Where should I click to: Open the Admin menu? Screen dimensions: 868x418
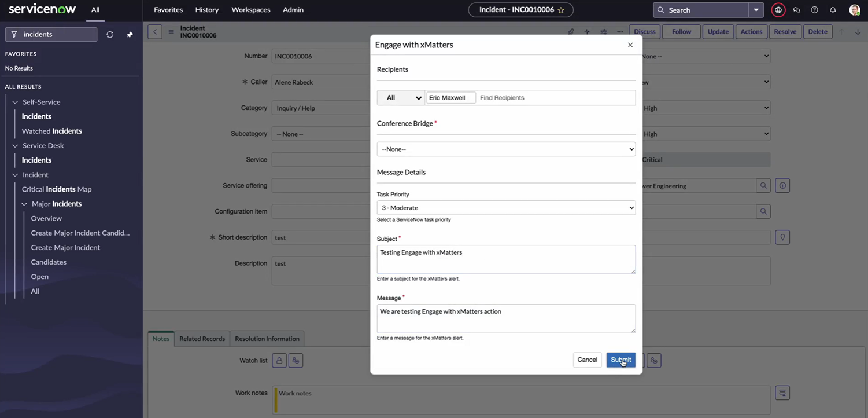pos(293,10)
